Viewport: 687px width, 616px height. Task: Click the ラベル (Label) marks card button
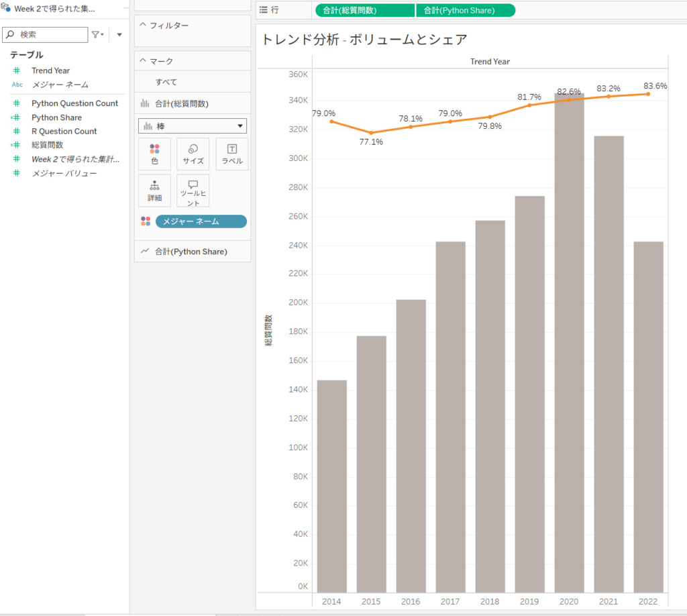(x=231, y=154)
